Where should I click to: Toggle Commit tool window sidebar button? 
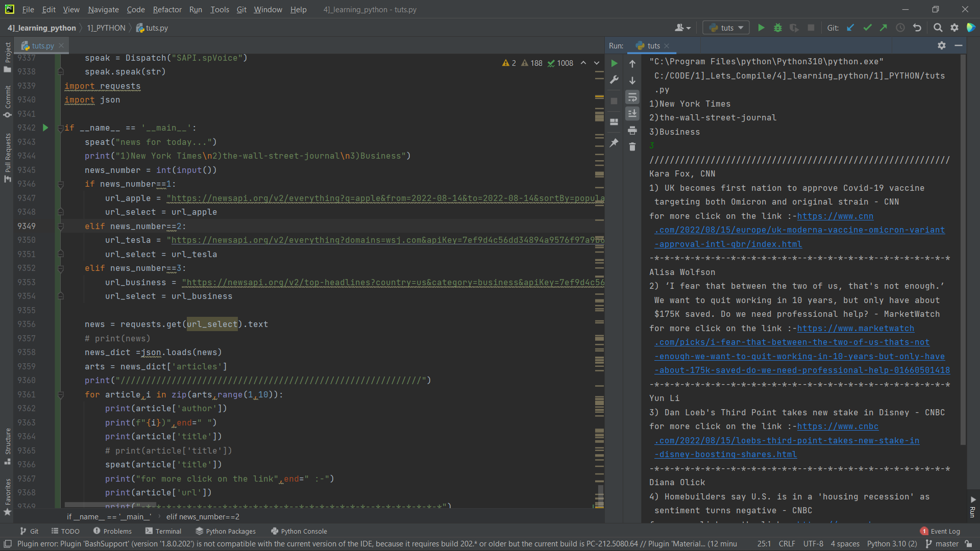[x=8, y=102]
